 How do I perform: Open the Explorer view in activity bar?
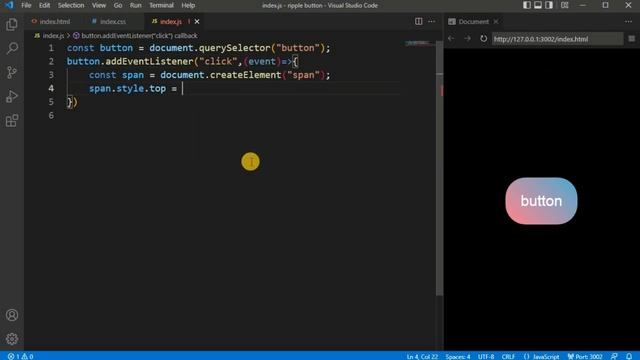12,24
